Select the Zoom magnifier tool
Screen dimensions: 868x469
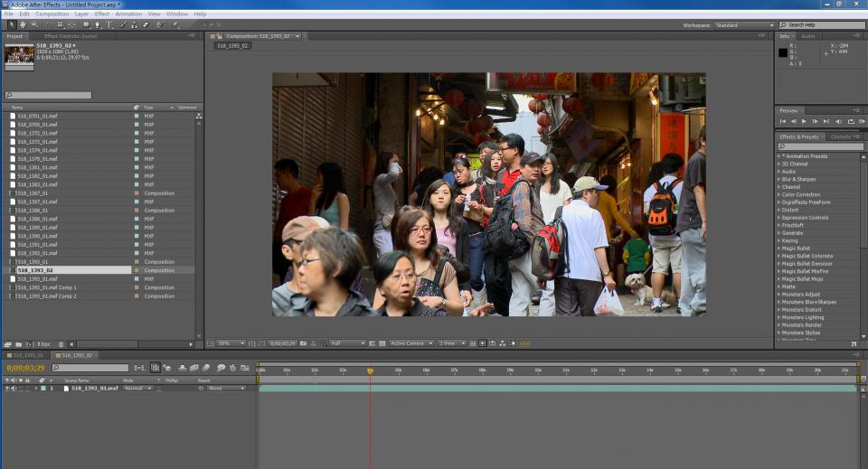(x=34, y=24)
